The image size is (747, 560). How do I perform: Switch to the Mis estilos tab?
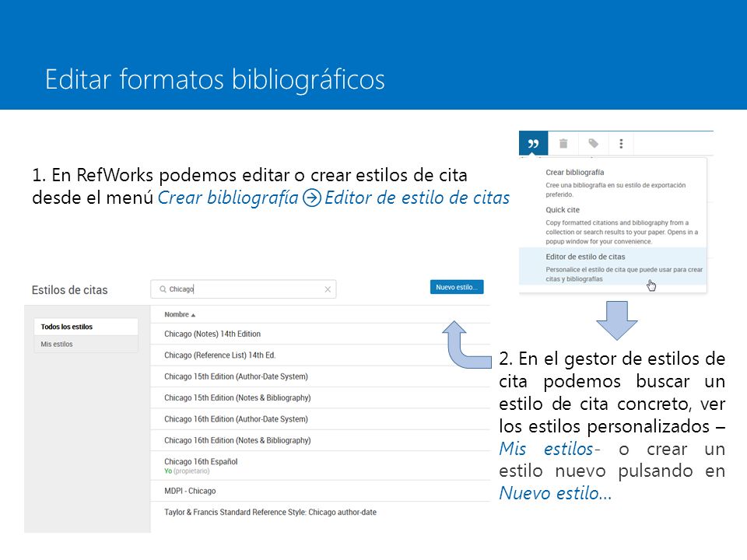(86, 344)
